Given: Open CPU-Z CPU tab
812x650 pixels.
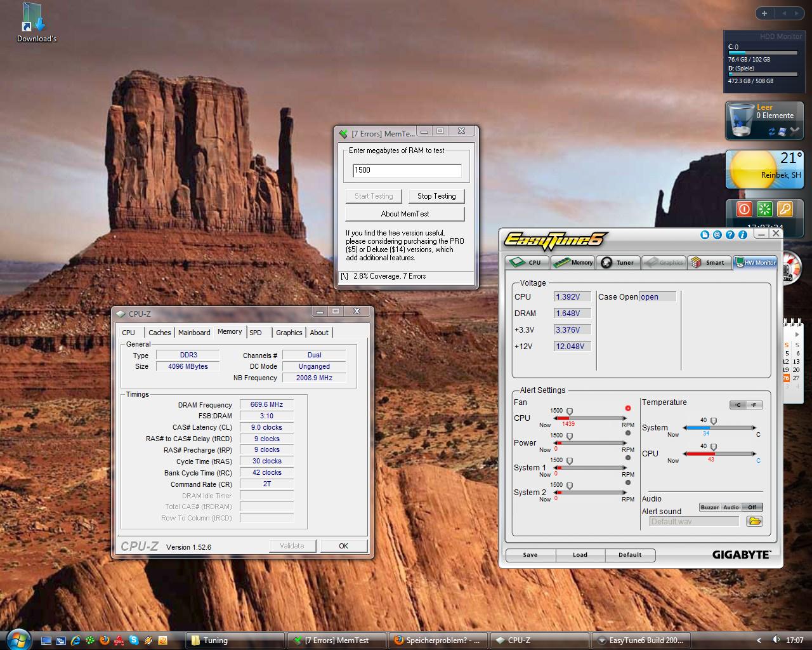Looking at the screenshot, I should coord(129,333).
